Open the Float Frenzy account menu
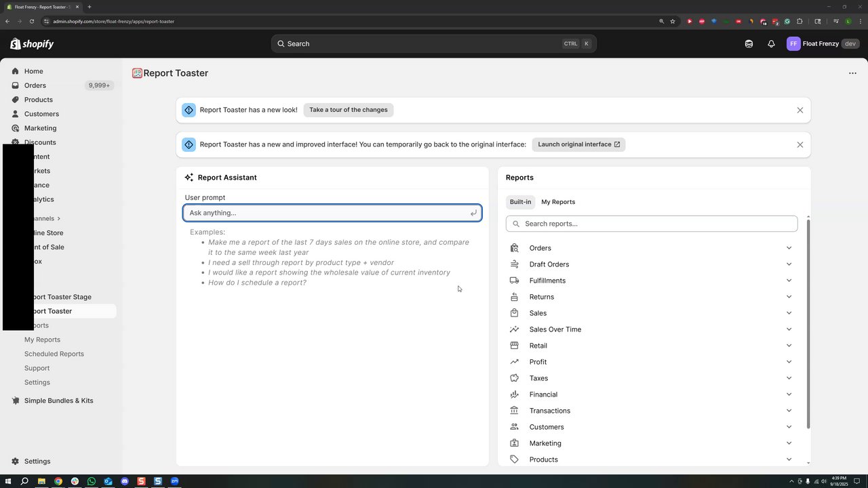Screen dimensions: 868x488 823,44
